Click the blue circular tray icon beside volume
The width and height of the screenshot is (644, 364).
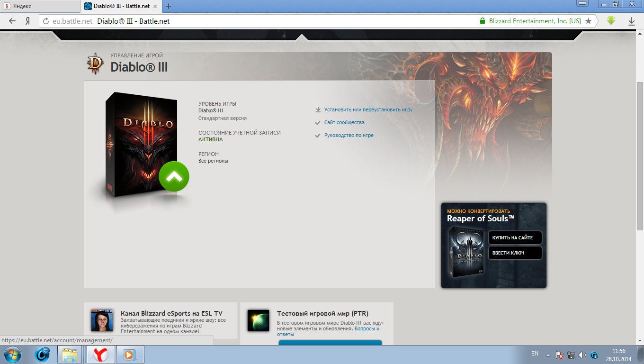tap(594, 355)
